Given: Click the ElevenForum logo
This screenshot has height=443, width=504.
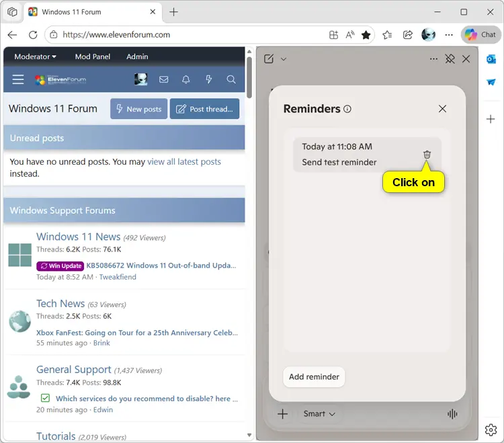Looking at the screenshot, I should click(60, 80).
